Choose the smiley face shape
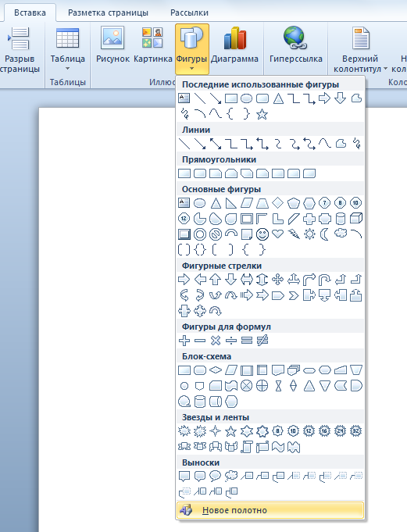The image size is (407, 532). coord(262,234)
